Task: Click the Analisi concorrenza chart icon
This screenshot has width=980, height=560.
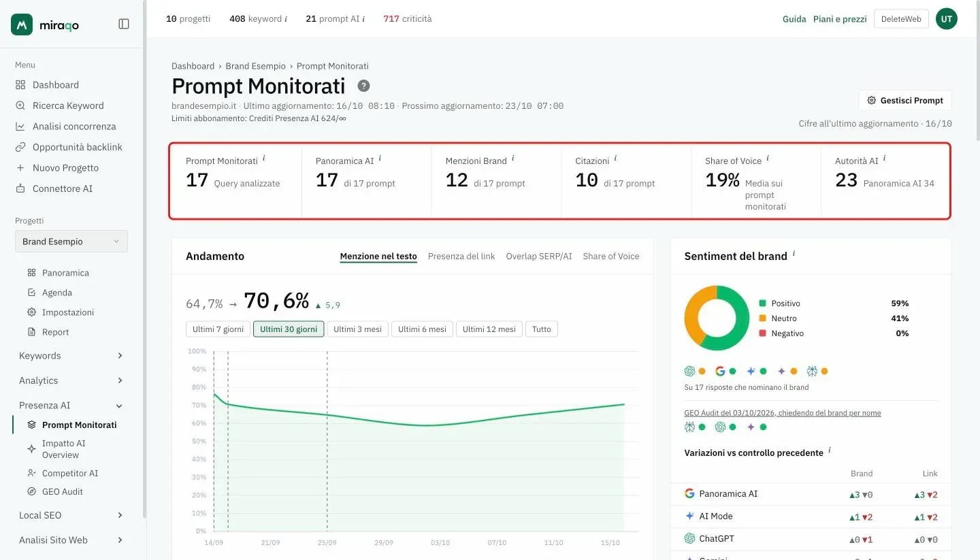Action: 20,127
